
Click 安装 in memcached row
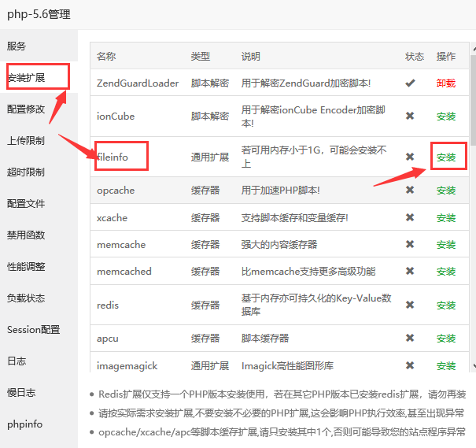pyautogui.click(x=446, y=271)
